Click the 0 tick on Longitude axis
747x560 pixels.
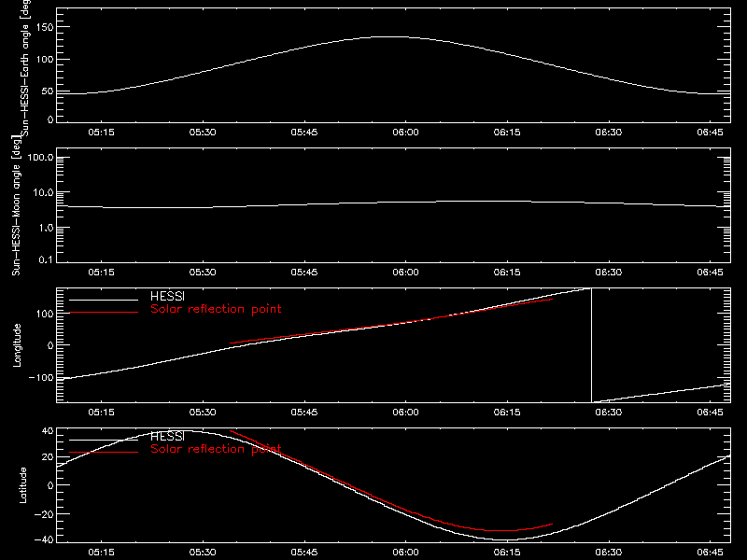point(50,345)
